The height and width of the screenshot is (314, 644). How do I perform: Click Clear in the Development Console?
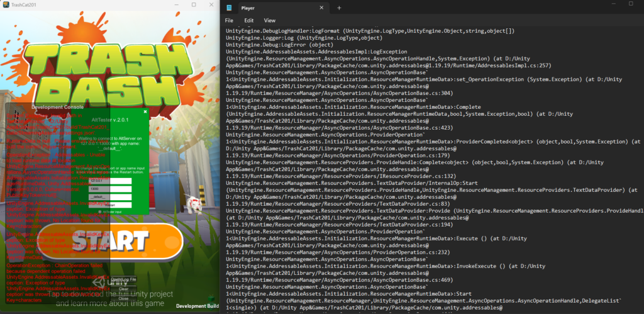click(x=124, y=289)
